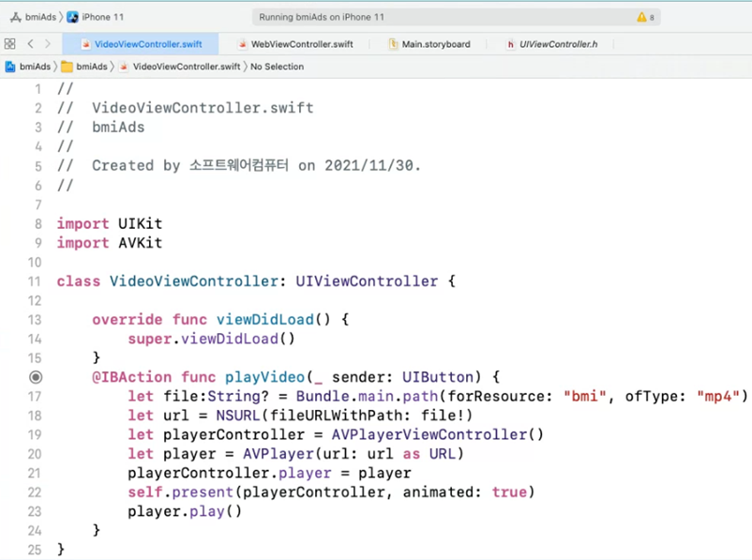This screenshot has height=560, width=752.
Task: Switch to WebViewController.swift tab
Action: click(x=296, y=44)
